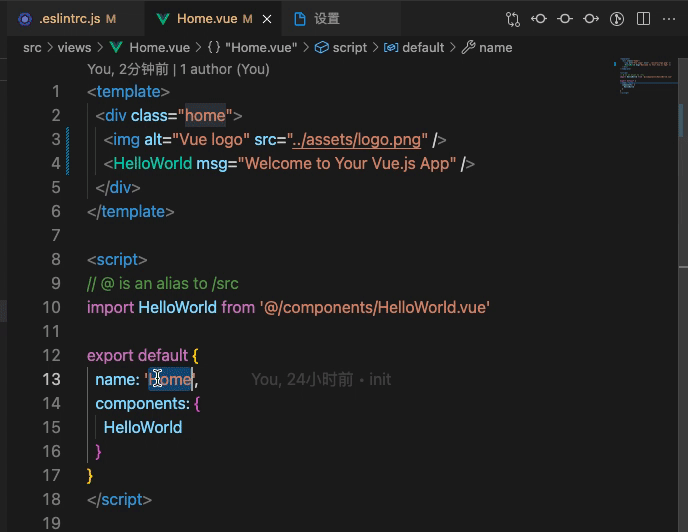
Task: Click the HelloWorld tag on line 4
Action: [153, 164]
